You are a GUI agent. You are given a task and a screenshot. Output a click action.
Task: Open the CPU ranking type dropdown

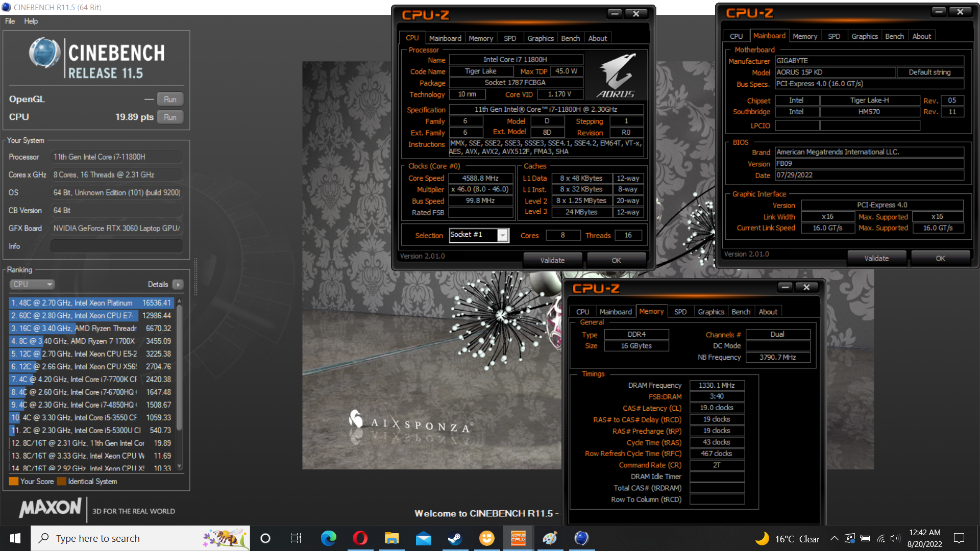tap(32, 284)
